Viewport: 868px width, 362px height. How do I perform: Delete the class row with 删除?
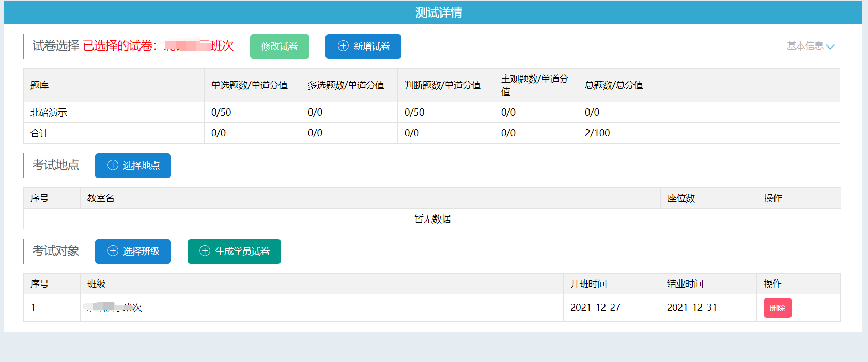[777, 308]
